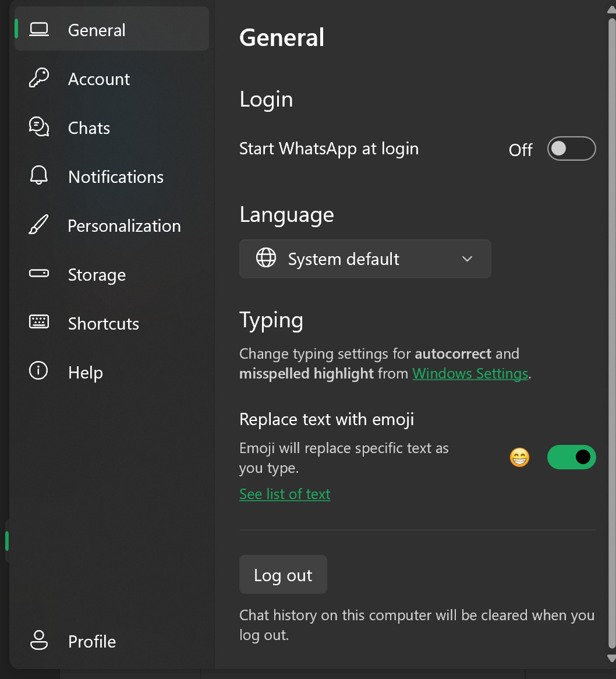Open the See list of text link
The width and height of the screenshot is (616, 679).
tap(285, 494)
